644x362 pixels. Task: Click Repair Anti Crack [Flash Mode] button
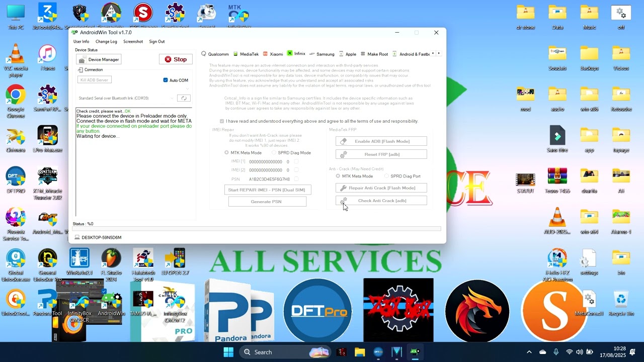pos(381,188)
